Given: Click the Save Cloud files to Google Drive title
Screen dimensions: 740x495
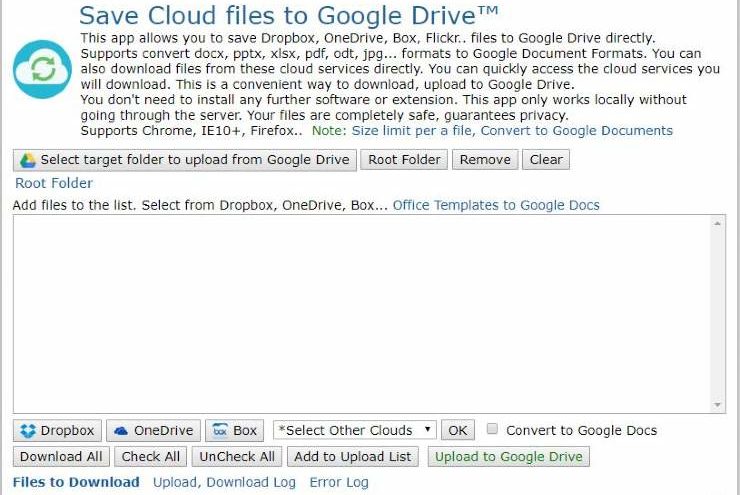Looking at the screenshot, I should tap(288, 16).
